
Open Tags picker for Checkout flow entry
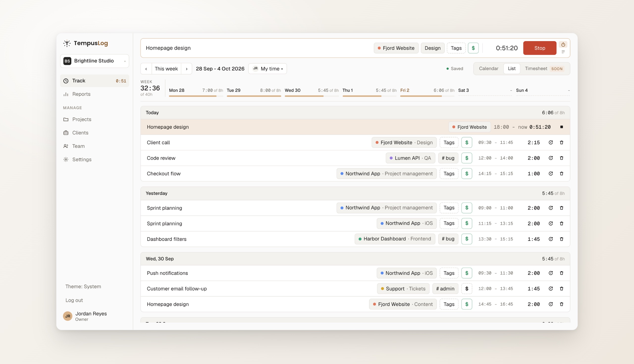click(x=449, y=174)
